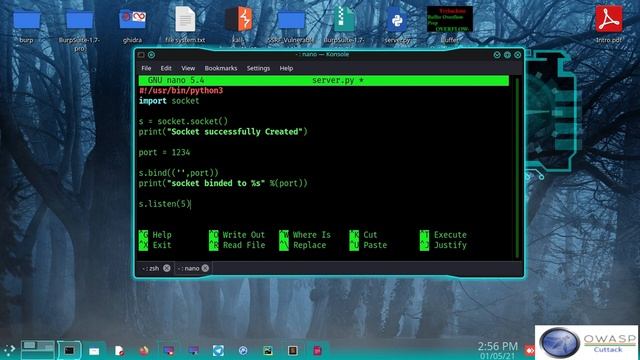This screenshot has height=360, width=640.
Task: Click the 'Socket successfully Created' print line
Action: [x=223, y=131]
